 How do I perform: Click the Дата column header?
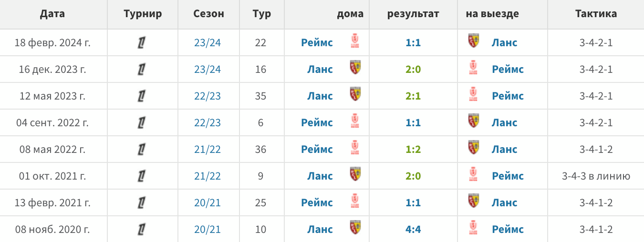pos(52,14)
